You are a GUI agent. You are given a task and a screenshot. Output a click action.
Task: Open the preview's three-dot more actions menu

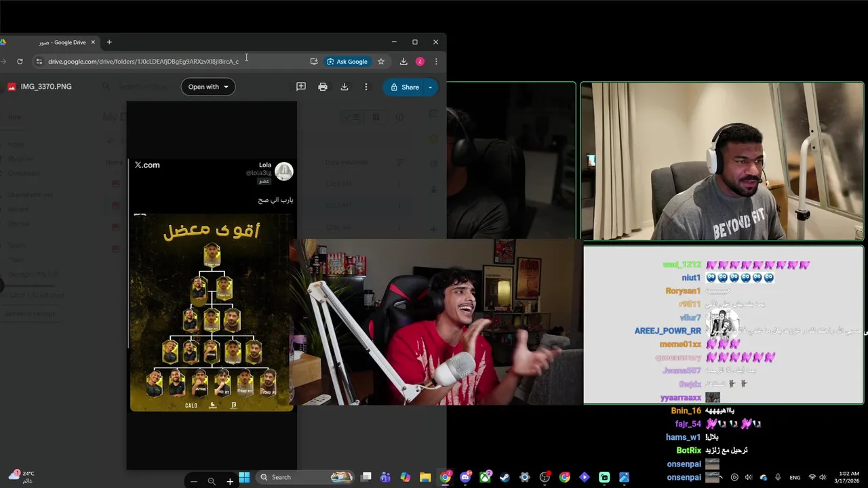[x=366, y=87]
